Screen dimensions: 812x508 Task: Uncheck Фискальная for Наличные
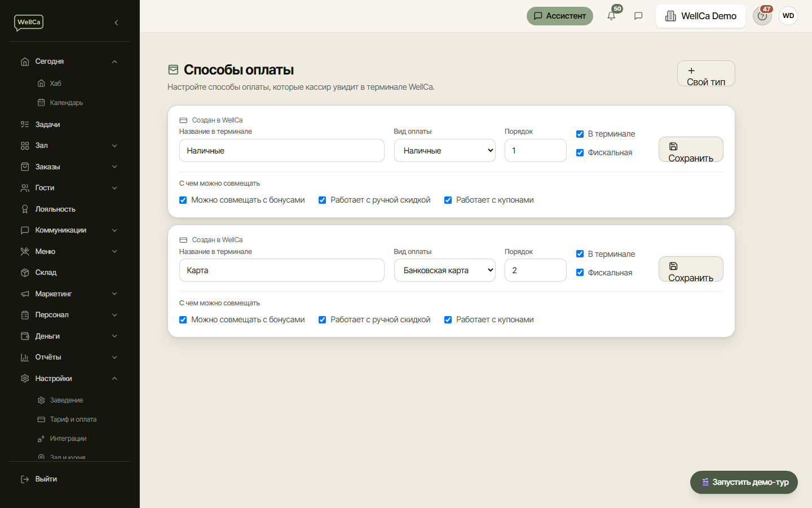point(580,153)
